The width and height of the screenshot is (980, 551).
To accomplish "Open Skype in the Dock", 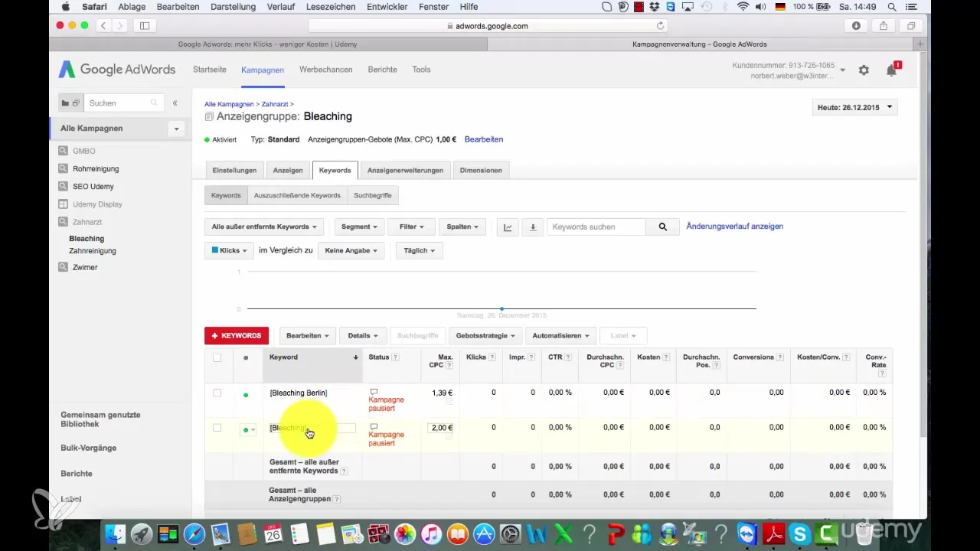I will tap(799, 533).
